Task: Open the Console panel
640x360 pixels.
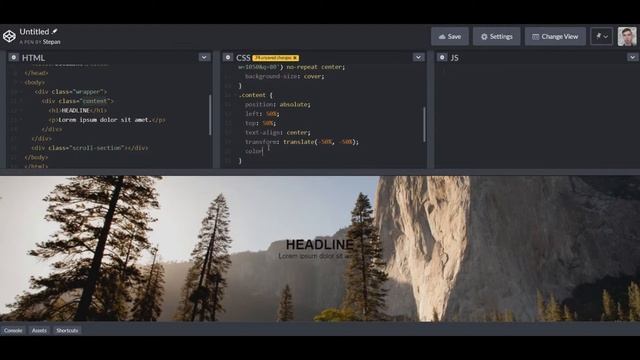Action: (13, 330)
